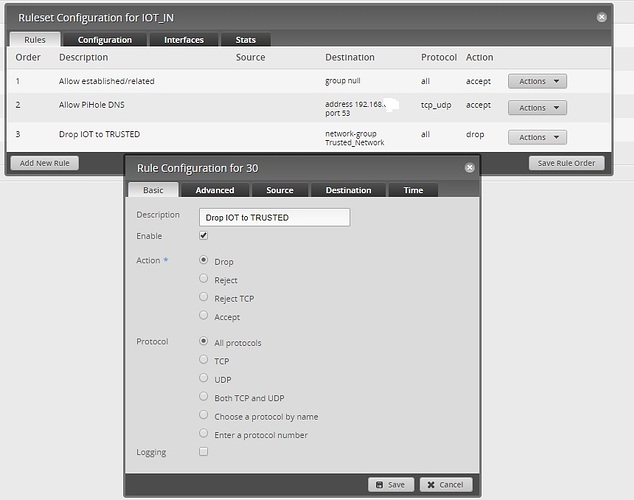Click the floppy disk Save button
Viewport: 634px width, 500px height.
coord(391,485)
